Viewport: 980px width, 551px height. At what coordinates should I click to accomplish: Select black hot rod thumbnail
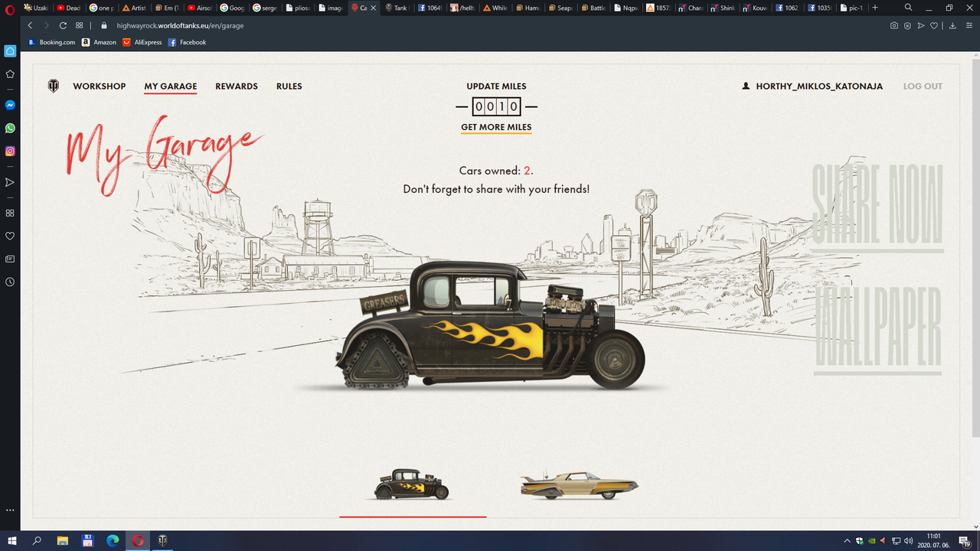coord(411,484)
